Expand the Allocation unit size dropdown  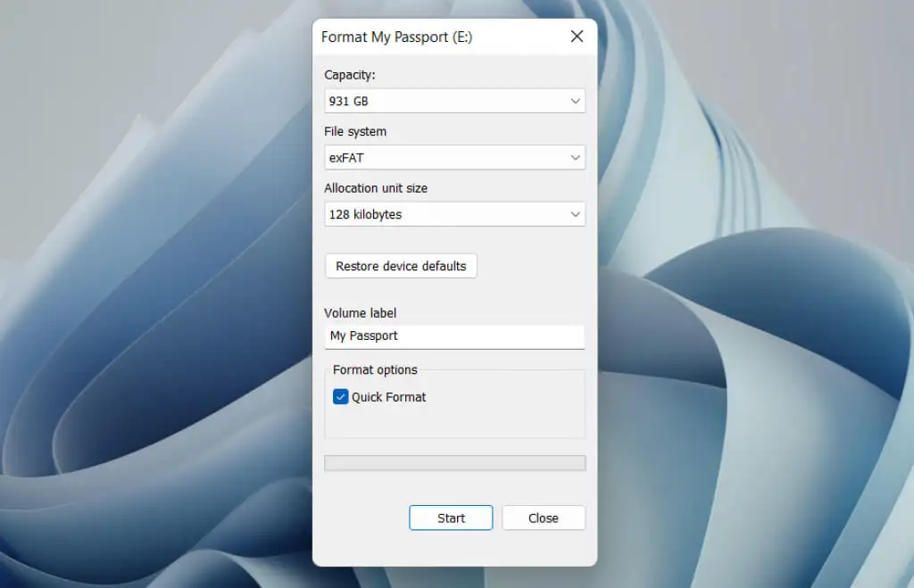[x=454, y=214]
